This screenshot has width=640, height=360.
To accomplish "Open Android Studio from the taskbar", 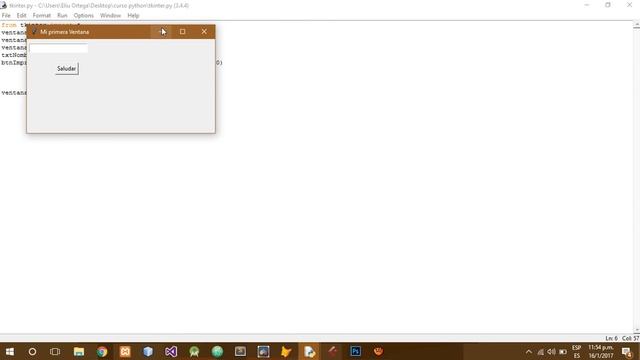I will click(194, 351).
